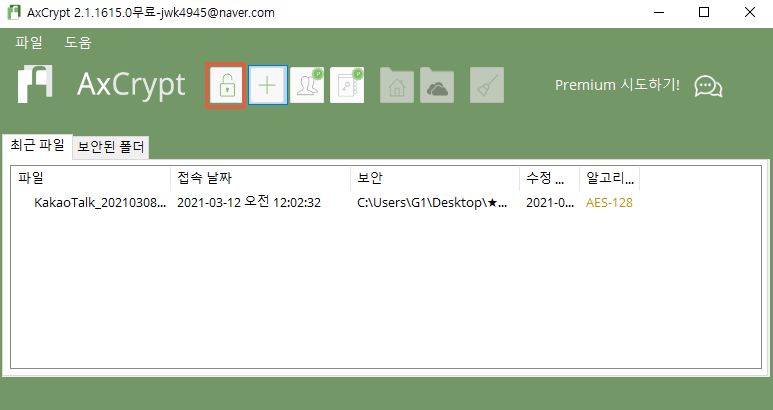Click the plus icon to add a file
This screenshot has height=410, width=773.
pyautogui.click(x=267, y=85)
